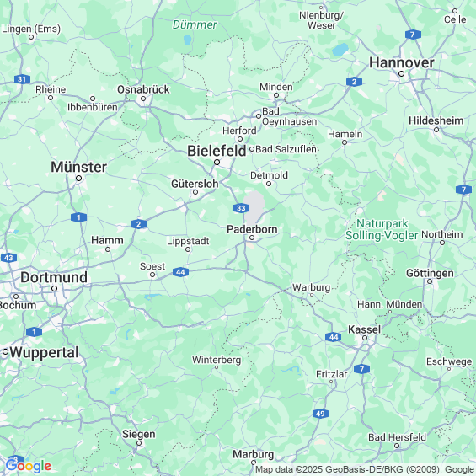Image resolution: width=476 pixels, height=476 pixels.
Task: Click the Münster city label
Action: pos(78,167)
